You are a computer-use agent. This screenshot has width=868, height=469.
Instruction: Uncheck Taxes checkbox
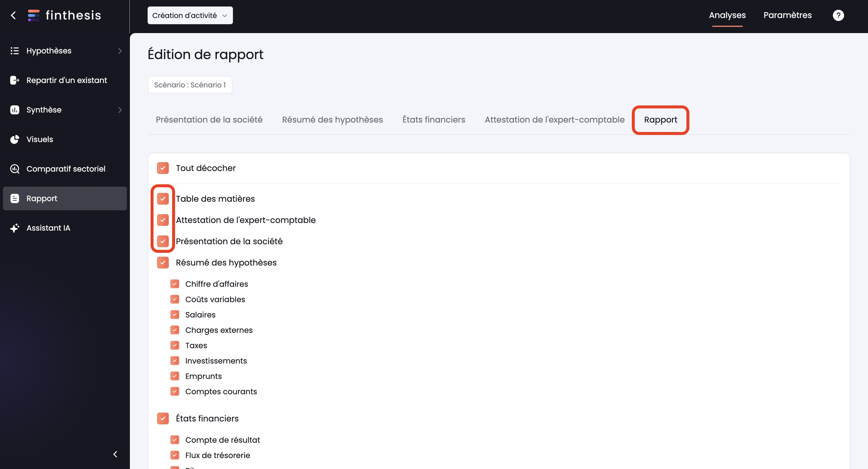174,345
